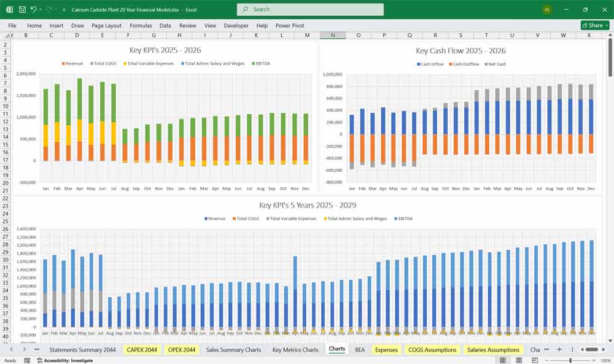Open the All Sheets list icon
The height and width of the screenshot is (364, 614).
[x=572, y=349]
